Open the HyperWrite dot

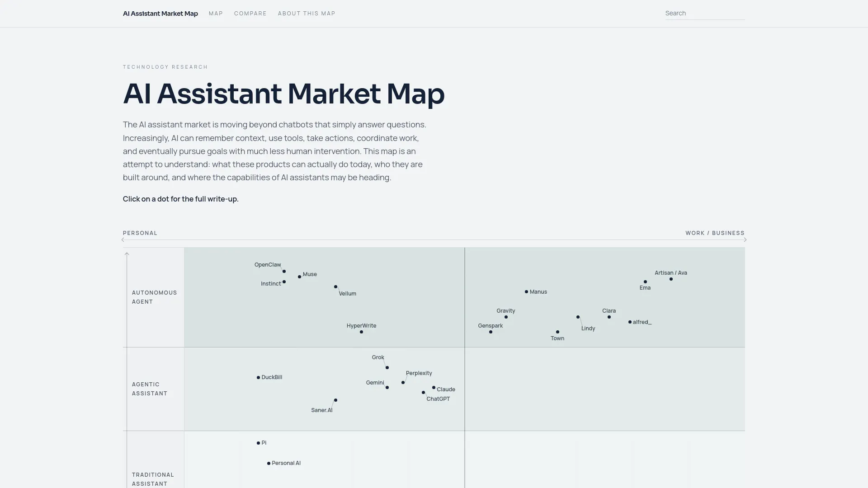(361, 332)
